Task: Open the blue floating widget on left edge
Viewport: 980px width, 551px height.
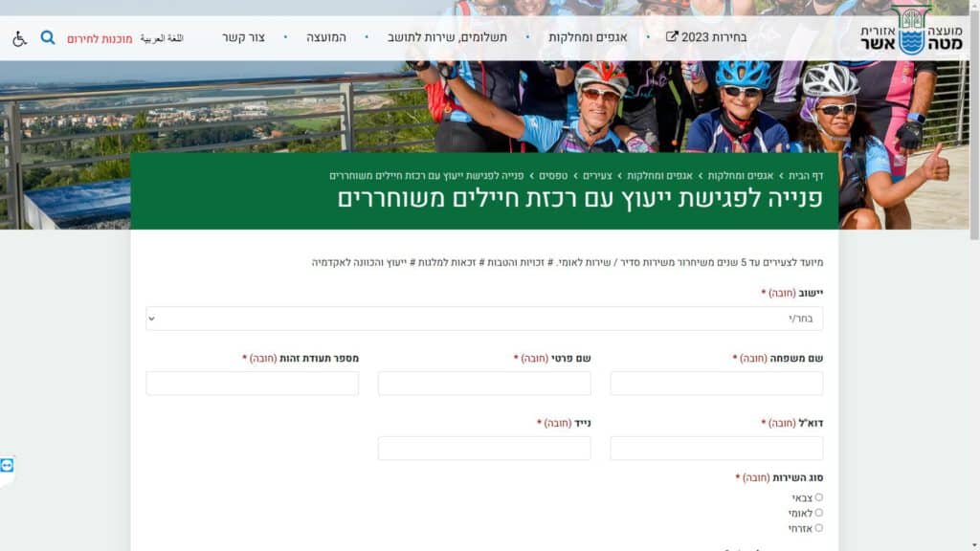Action: click(x=7, y=466)
